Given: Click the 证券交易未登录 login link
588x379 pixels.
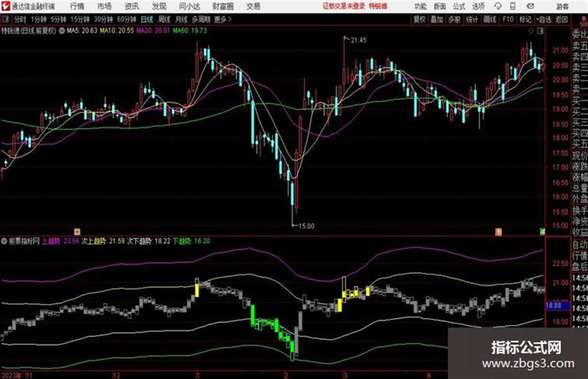Looking at the screenshot, I should (343, 6).
